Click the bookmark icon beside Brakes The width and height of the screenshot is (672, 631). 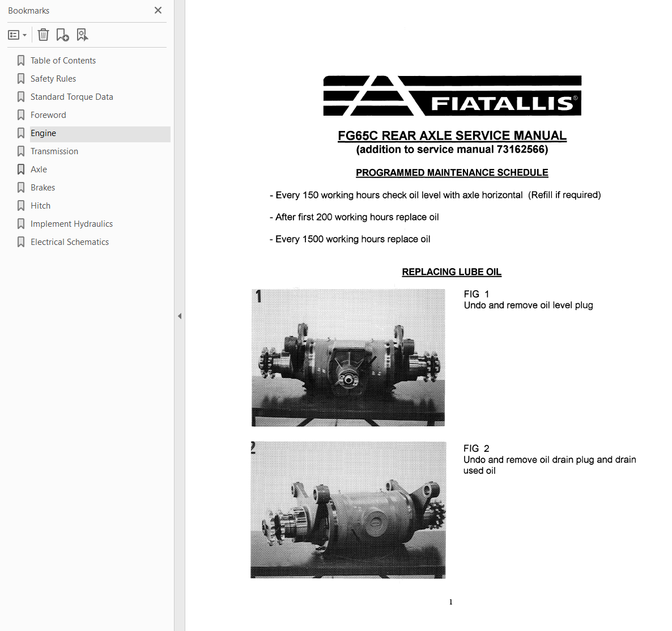pos(20,188)
